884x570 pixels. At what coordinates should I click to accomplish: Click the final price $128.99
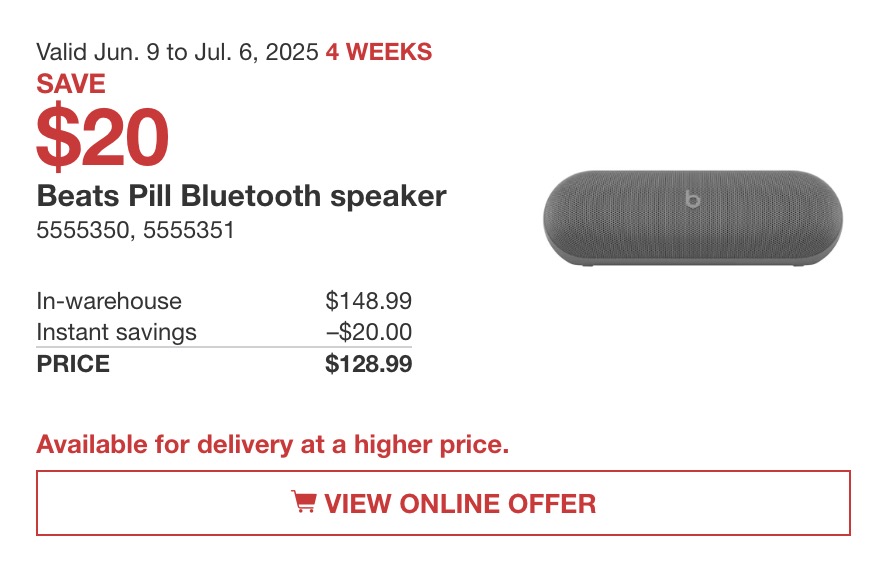pos(369,364)
